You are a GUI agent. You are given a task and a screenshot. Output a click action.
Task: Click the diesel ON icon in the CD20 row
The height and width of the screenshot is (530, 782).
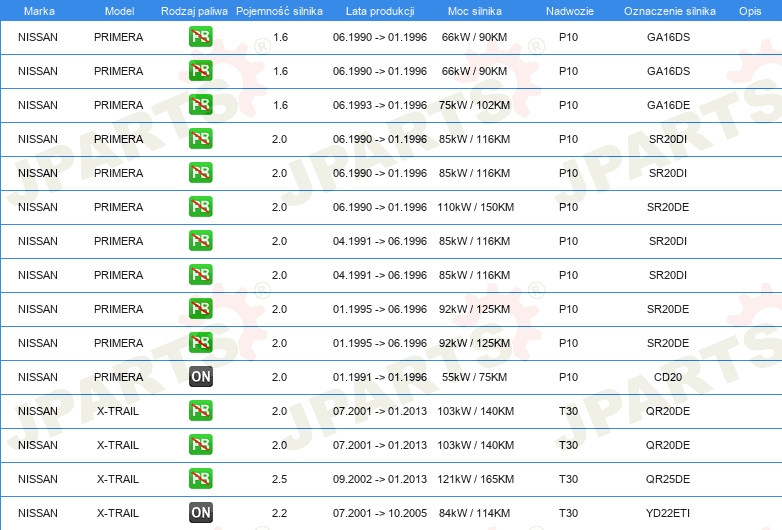[x=200, y=376]
